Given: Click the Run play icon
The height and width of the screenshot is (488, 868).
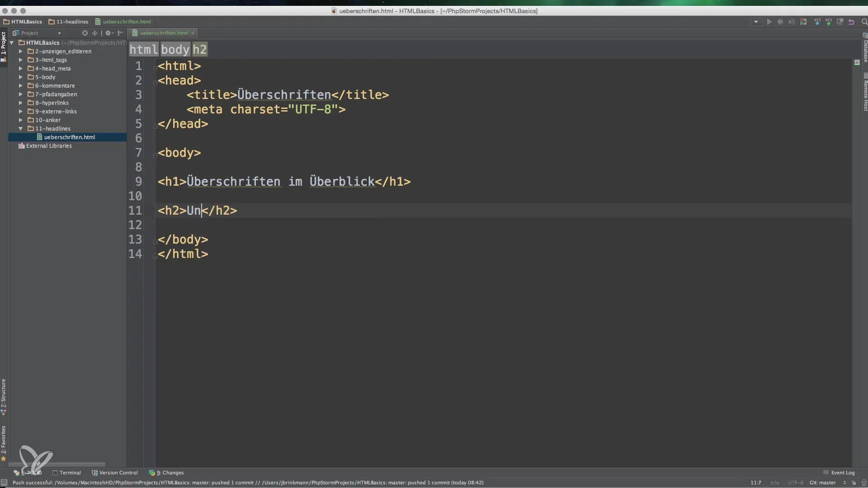Looking at the screenshot, I should pos(769,22).
